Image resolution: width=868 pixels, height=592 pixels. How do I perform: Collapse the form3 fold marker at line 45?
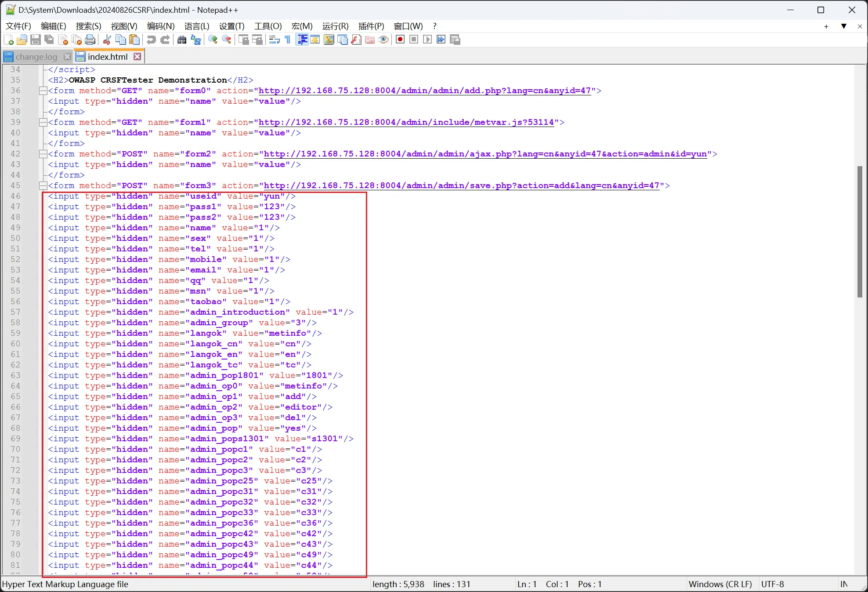tap(43, 186)
